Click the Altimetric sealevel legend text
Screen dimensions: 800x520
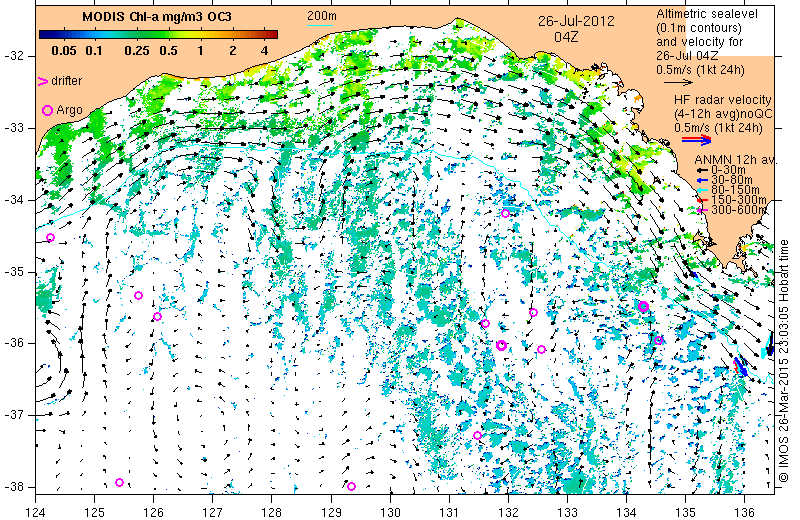tap(707, 14)
